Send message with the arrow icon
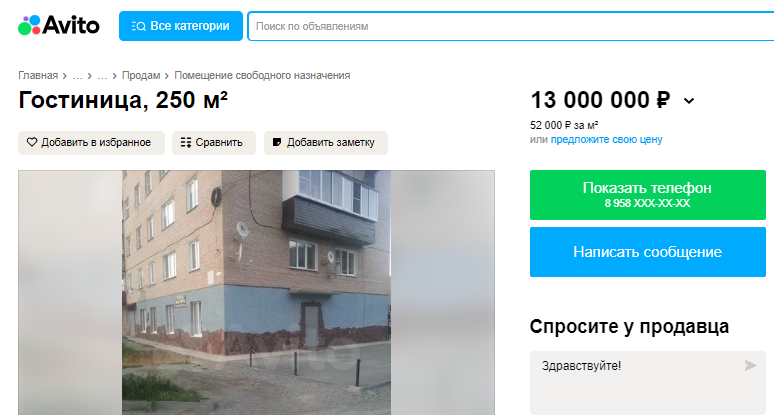Image resolution: width=774 pixels, height=415 pixels. tap(750, 365)
